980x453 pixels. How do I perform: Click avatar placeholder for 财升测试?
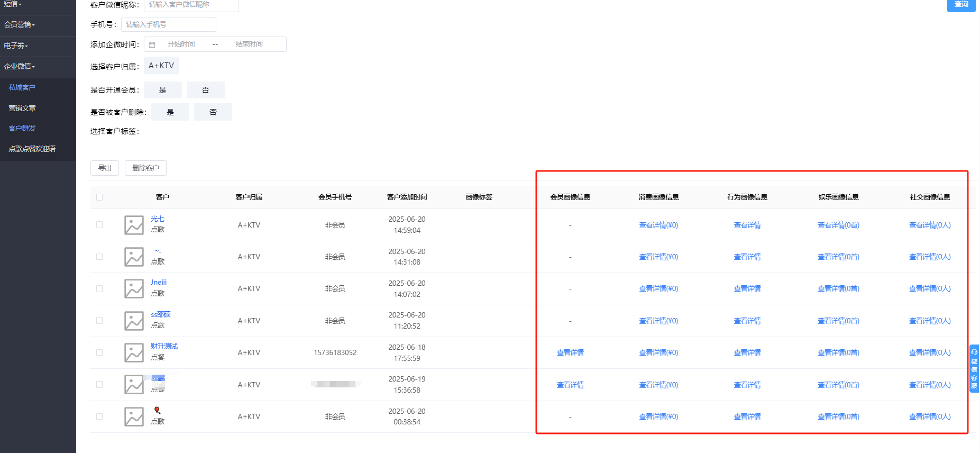(x=134, y=352)
